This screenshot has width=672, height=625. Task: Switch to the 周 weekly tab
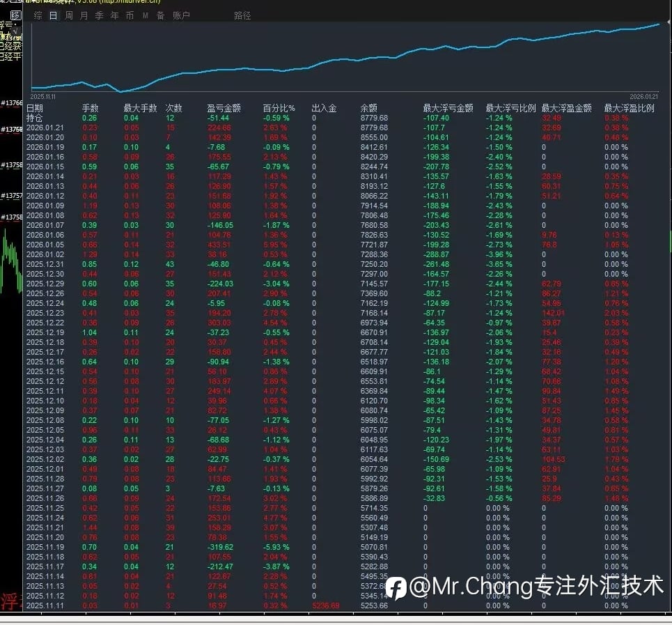pos(69,15)
